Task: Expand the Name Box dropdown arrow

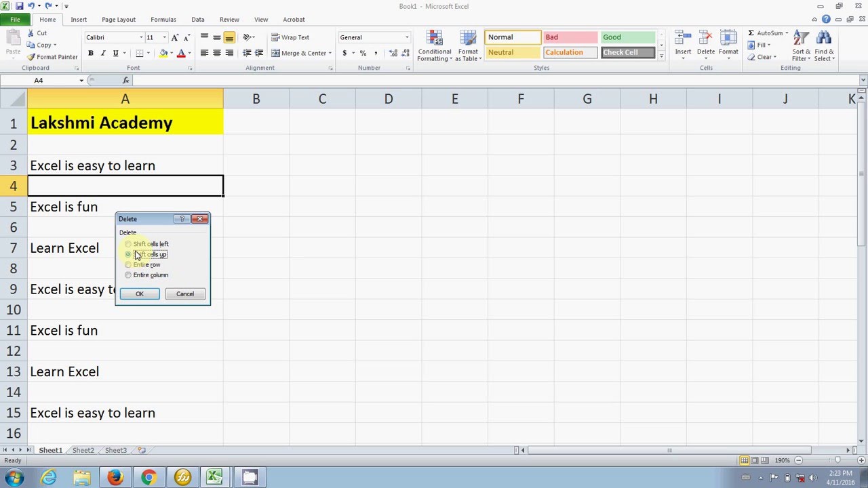Action: click(81, 81)
